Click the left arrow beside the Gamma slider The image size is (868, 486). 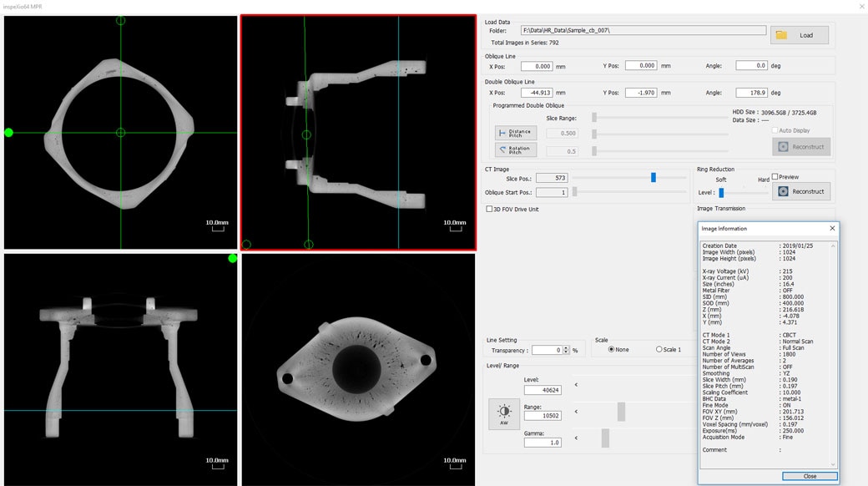click(576, 438)
